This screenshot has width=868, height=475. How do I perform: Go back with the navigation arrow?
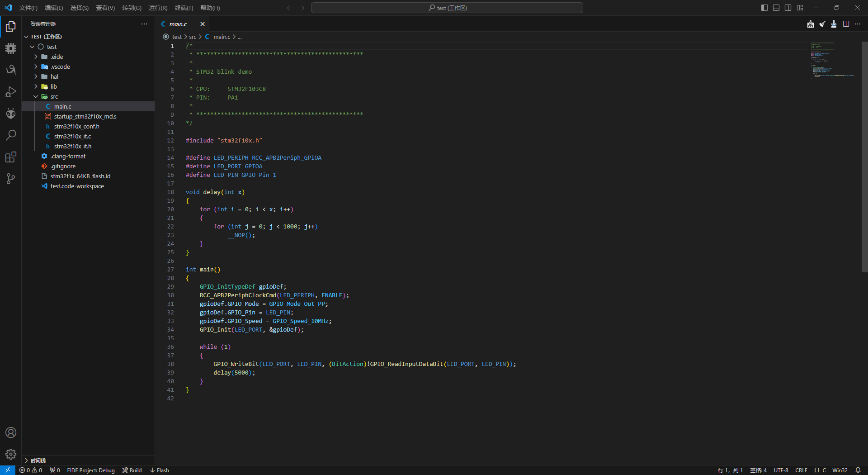[290, 8]
